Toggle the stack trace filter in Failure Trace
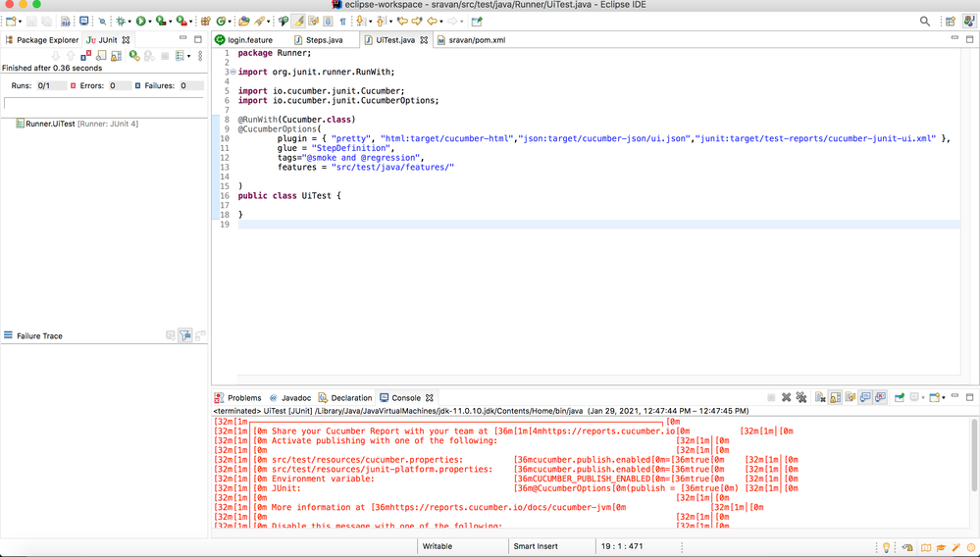The height and width of the screenshot is (557, 980). [185, 335]
